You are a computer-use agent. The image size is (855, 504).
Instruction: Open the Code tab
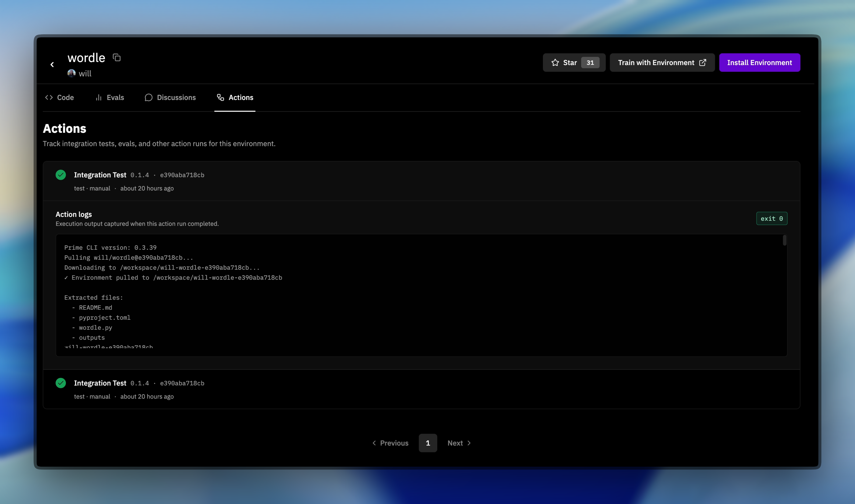tap(60, 98)
